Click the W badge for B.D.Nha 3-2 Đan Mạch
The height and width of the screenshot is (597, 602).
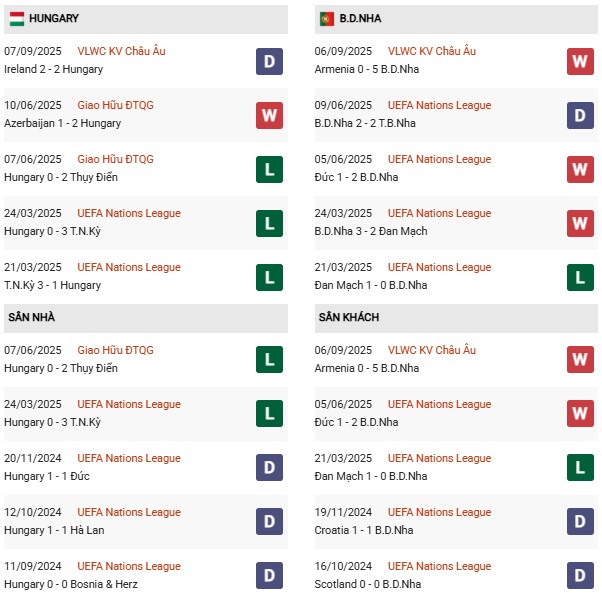tap(580, 223)
